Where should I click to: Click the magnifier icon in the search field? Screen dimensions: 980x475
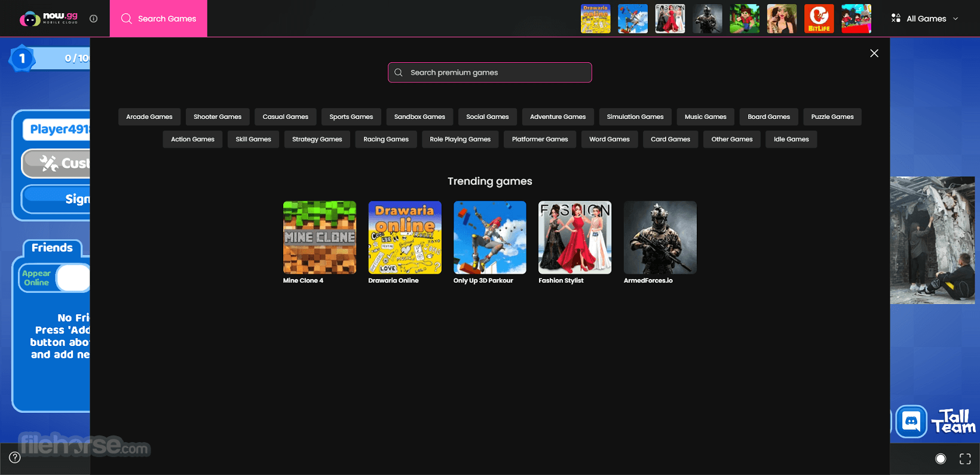[x=399, y=72]
